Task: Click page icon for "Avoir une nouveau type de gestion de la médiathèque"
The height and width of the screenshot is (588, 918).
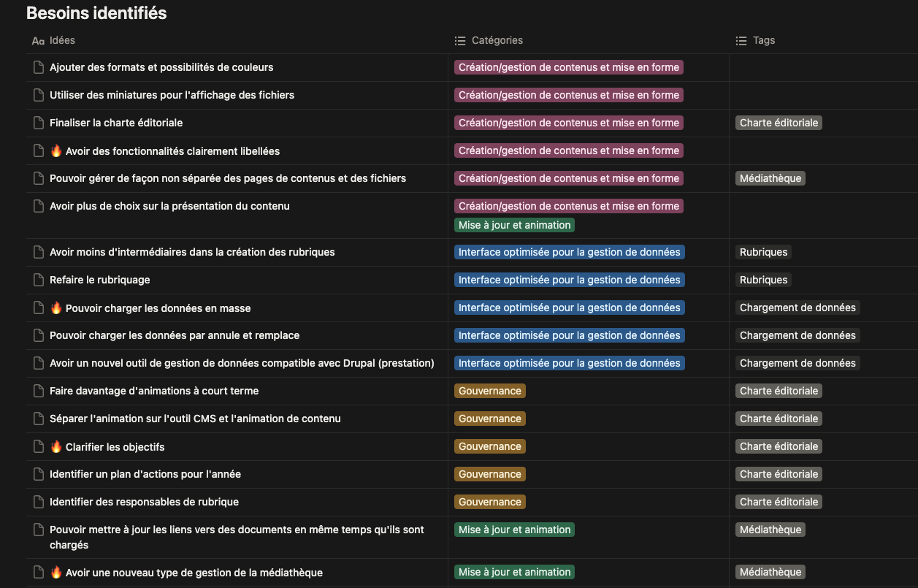Action: 39,572
